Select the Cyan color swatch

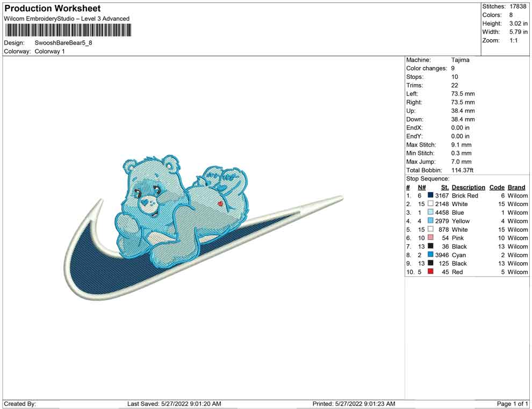(430, 254)
